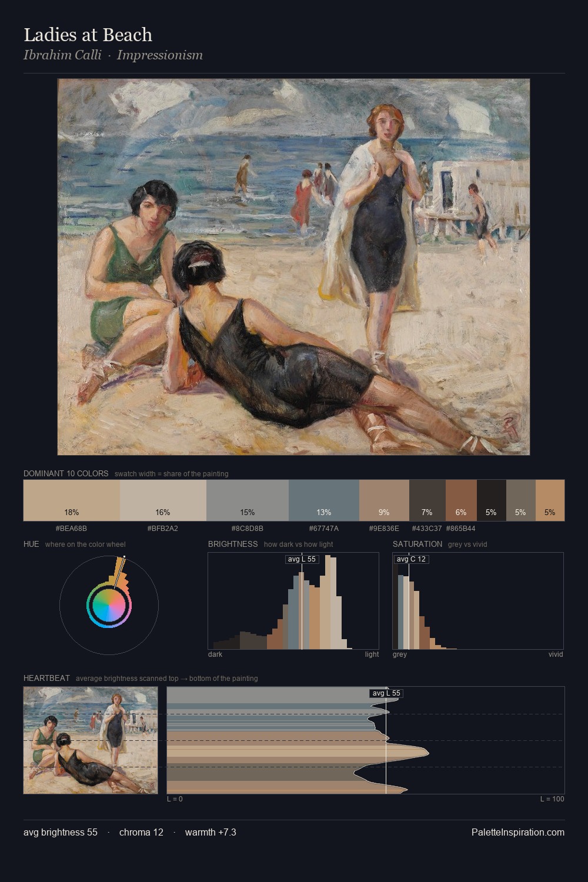The image size is (588, 882).
Task: Click the 18% swatch #BEA68B
Action: point(72,500)
